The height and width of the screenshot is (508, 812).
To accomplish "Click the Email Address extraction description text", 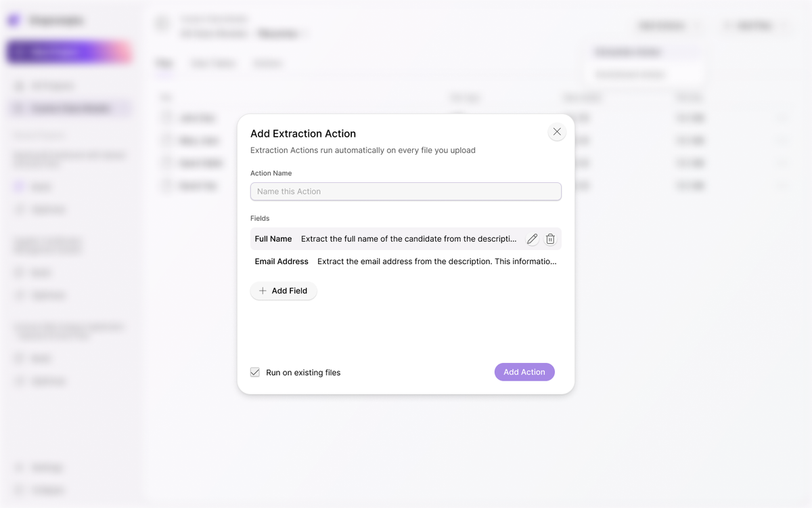I will pyautogui.click(x=437, y=261).
